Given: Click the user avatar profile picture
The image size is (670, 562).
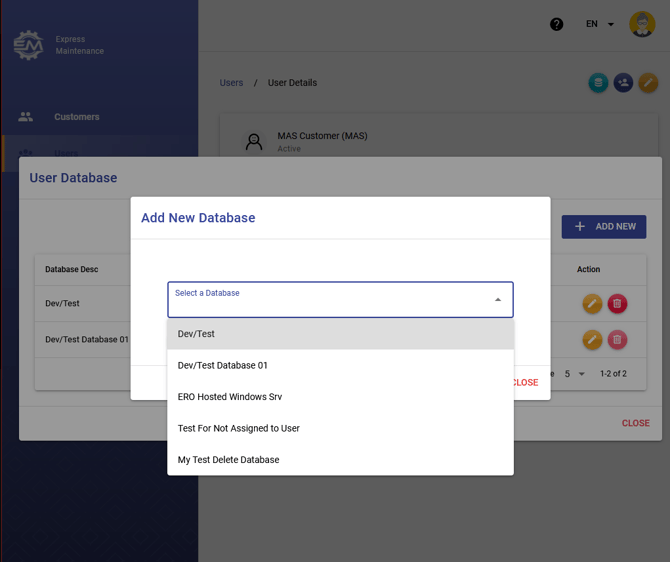Looking at the screenshot, I should pos(642,24).
